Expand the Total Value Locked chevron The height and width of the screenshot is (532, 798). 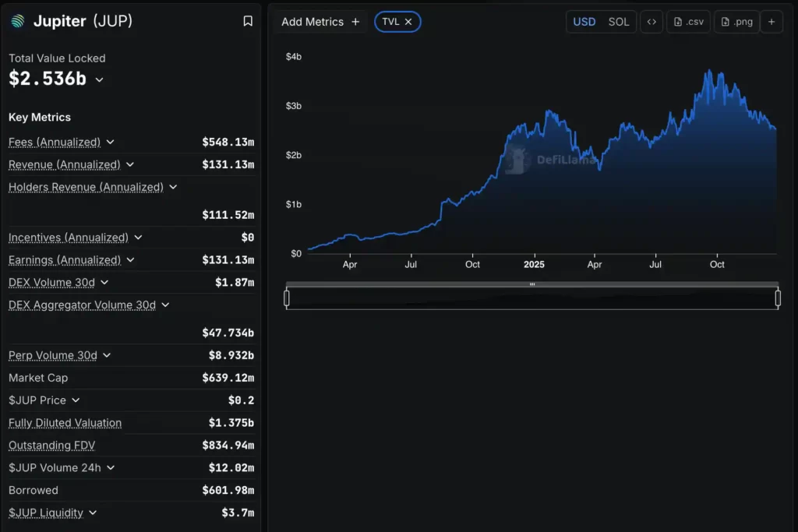coord(99,80)
